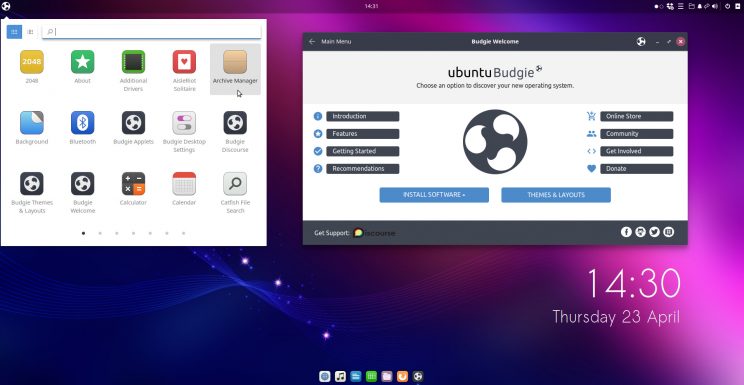Open the Facebook link in footer
The width and height of the screenshot is (744, 385).
(x=626, y=232)
